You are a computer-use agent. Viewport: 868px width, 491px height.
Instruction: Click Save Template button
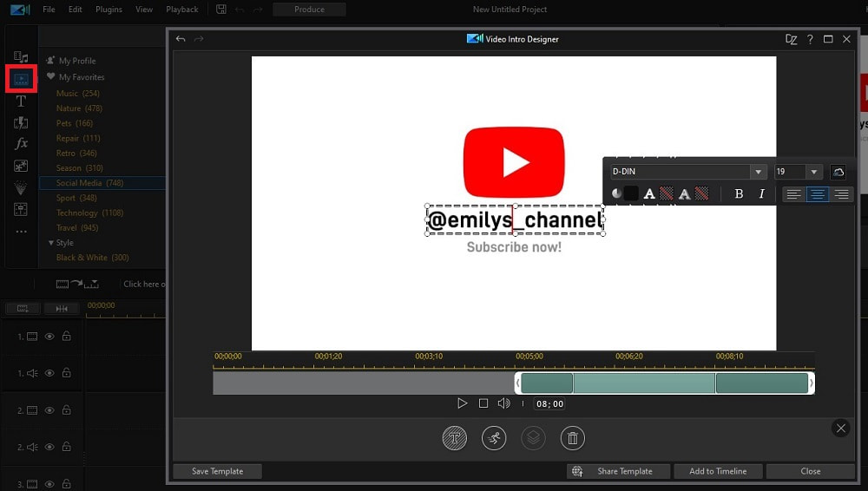pos(218,471)
